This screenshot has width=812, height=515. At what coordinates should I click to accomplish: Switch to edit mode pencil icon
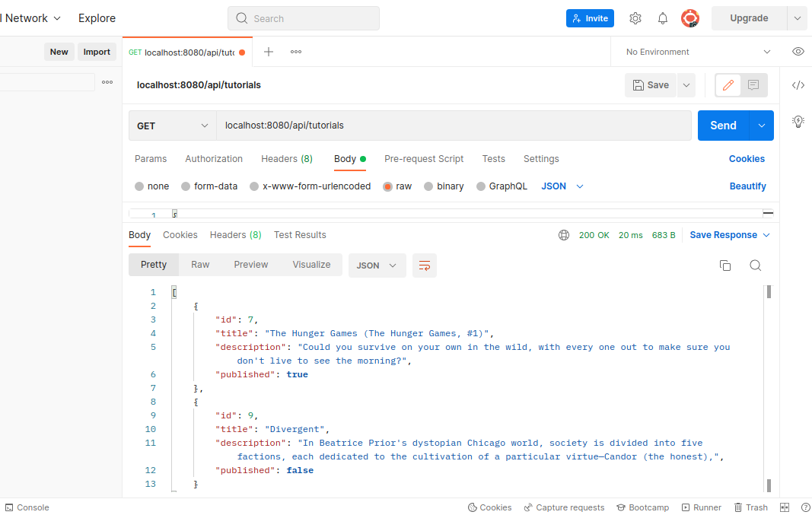pos(728,85)
